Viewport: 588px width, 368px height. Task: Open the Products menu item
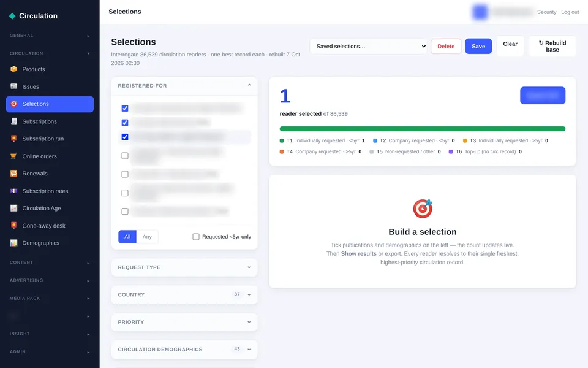click(x=50, y=69)
